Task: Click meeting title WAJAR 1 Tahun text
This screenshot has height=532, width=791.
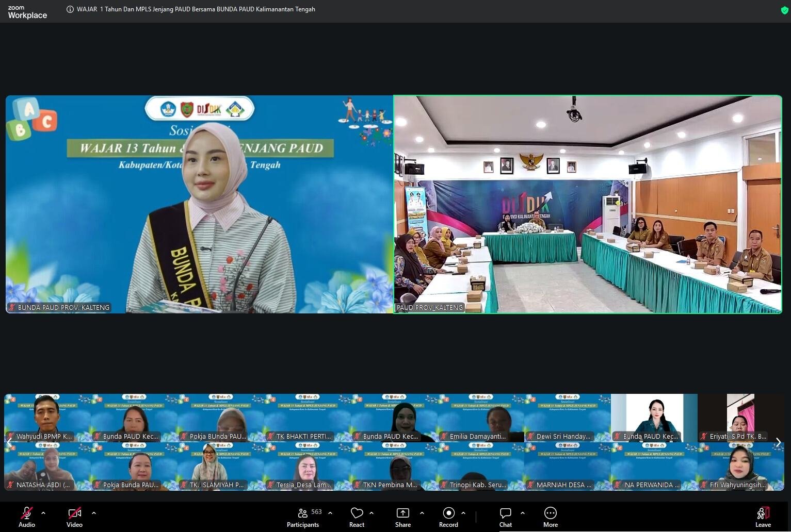Action: click(196, 9)
